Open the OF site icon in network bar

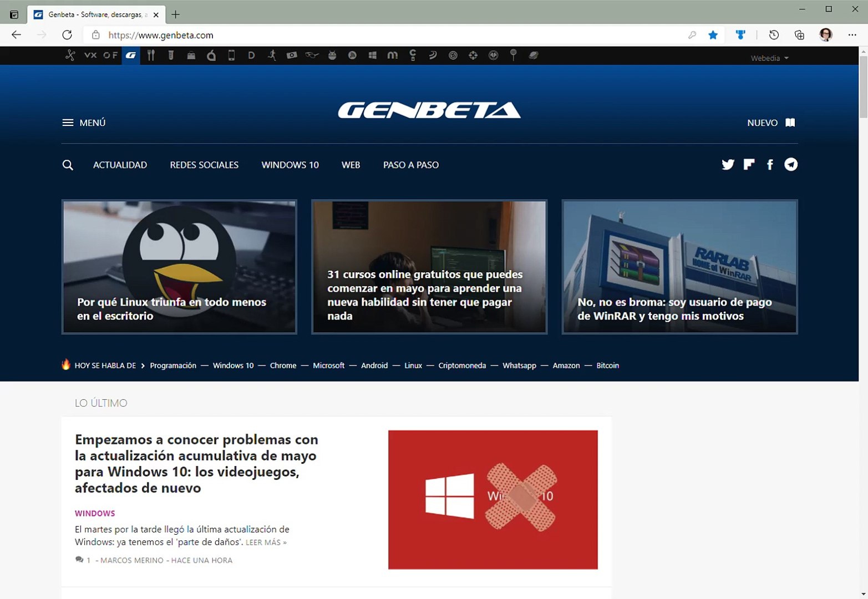(x=110, y=55)
